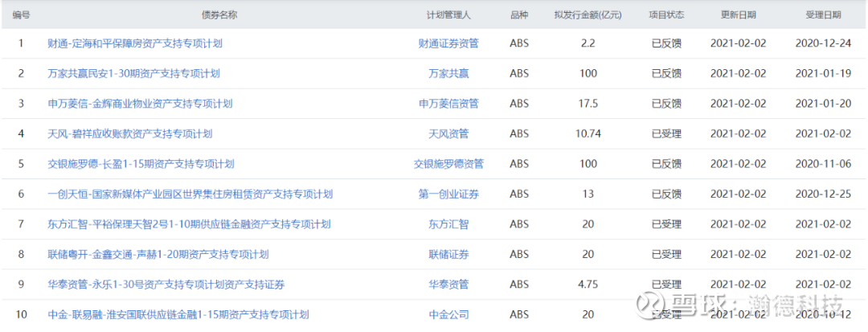Click the 项目状态 column header

(x=666, y=14)
